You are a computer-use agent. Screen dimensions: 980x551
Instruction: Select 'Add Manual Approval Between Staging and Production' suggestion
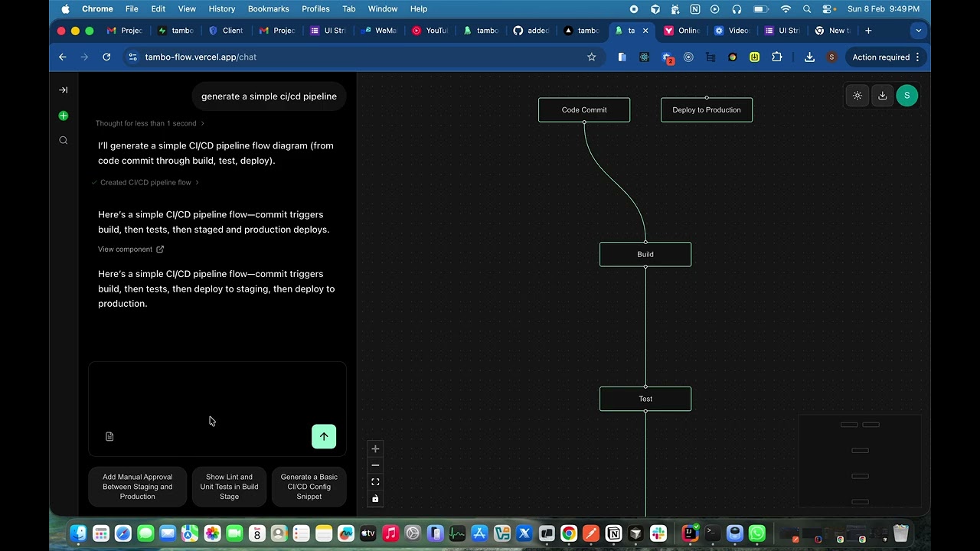[x=138, y=487]
